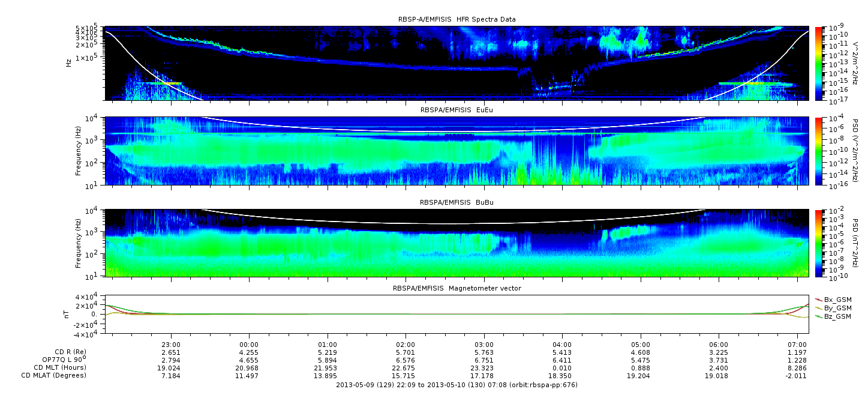The image size is (868, 395).
Task: Click the HFR spectra color scale bar
Action: [818, 63]
